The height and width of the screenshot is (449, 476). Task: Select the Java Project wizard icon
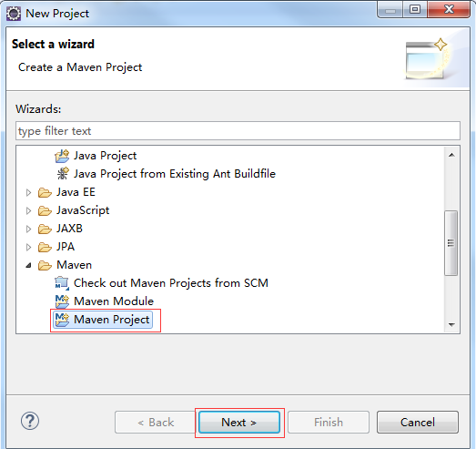[x=62, y=156]
